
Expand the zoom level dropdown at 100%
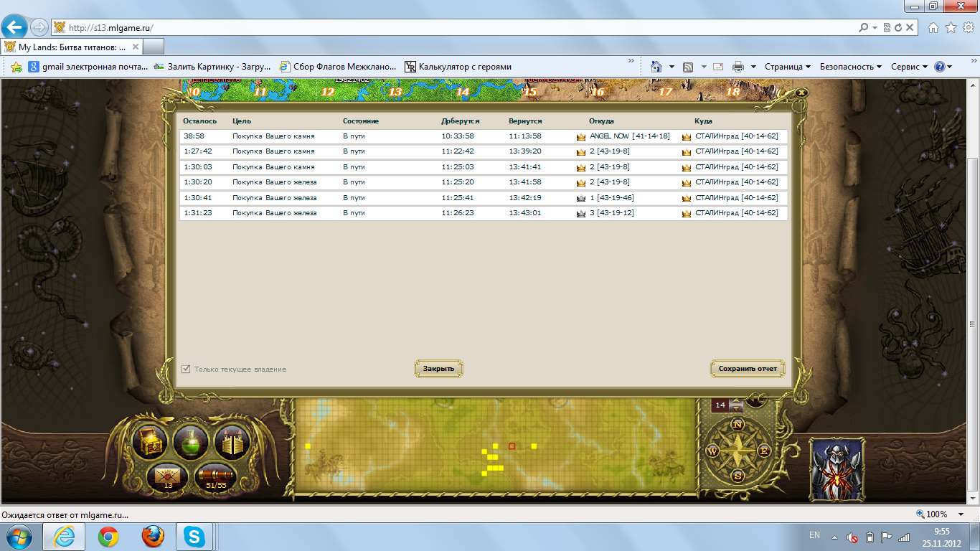(x=959, y=514)
